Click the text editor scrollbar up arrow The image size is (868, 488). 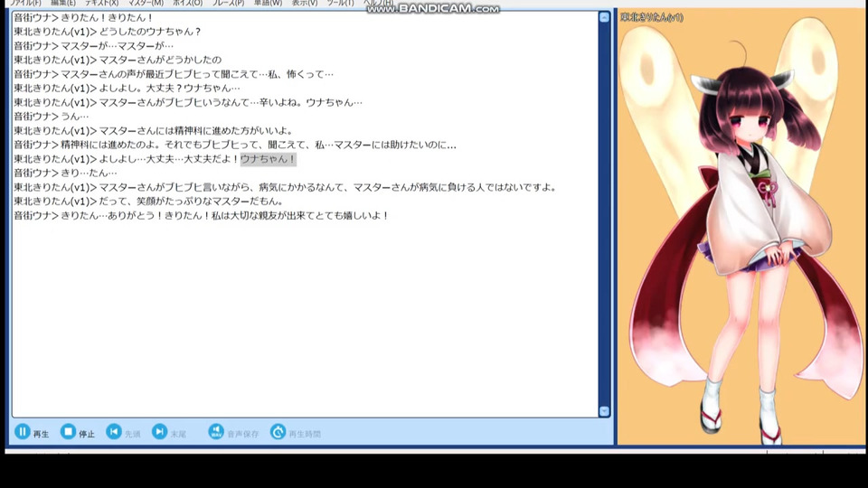(604, 18)
